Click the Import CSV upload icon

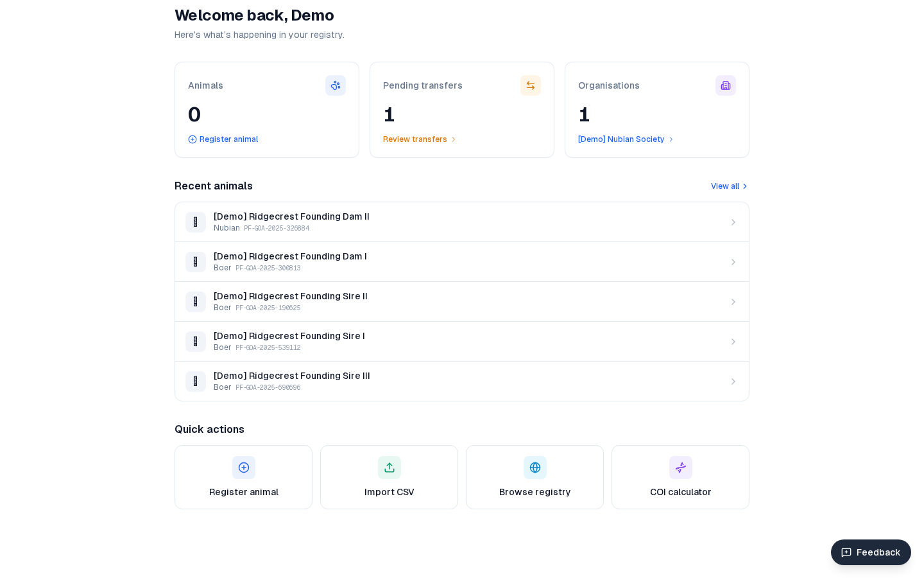(x=389, y=468)
